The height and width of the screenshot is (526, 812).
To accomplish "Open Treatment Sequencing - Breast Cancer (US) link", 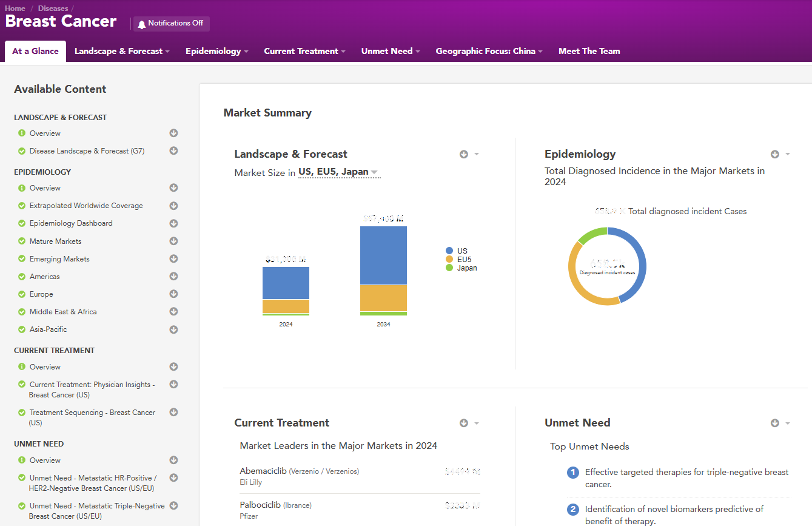I will pos(92,417).
